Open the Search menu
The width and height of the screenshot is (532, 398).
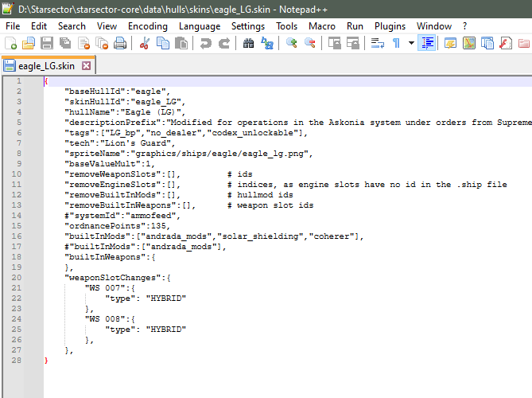(72, 26)
